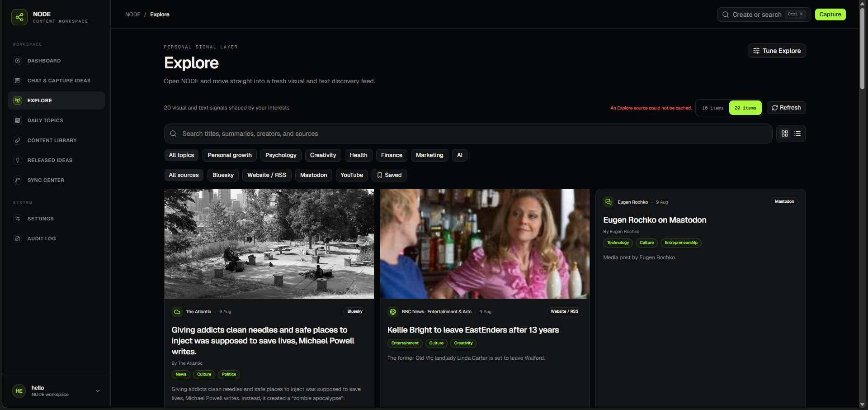Open The Atlantic park photo thumbnail
The width and height of the screenshot is (868, 410).
click(x=269, y=244)
